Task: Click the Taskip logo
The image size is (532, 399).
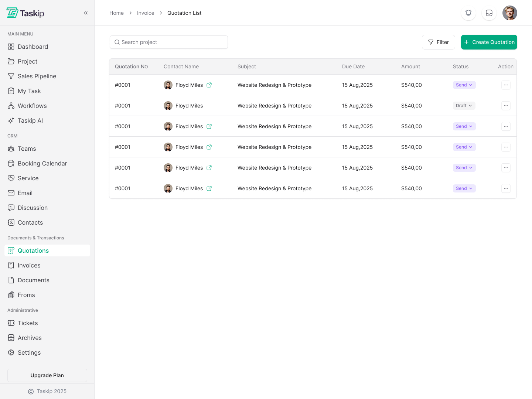Action: 25,13
